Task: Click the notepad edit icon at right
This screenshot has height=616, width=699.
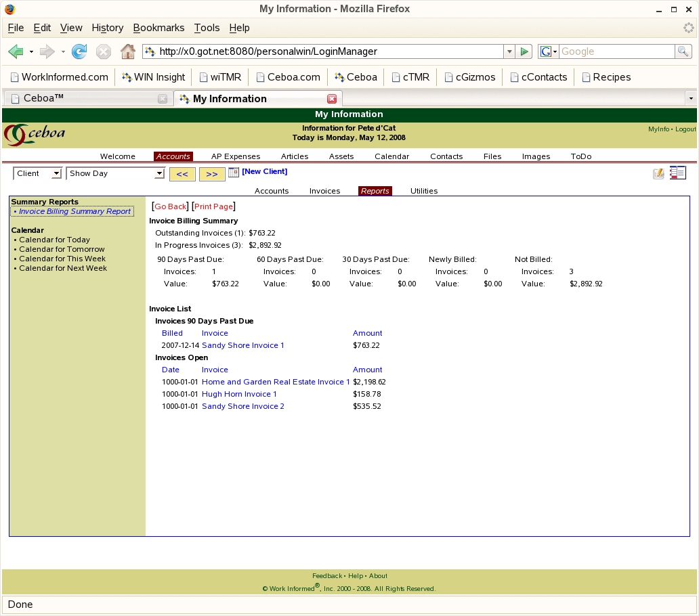Action: pyautogui.click(x=658, y=173)
